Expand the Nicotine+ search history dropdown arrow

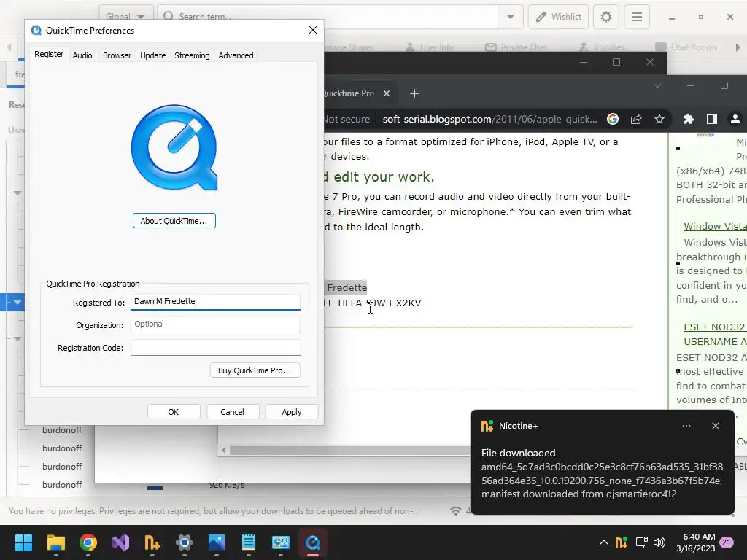coord(510,17)
